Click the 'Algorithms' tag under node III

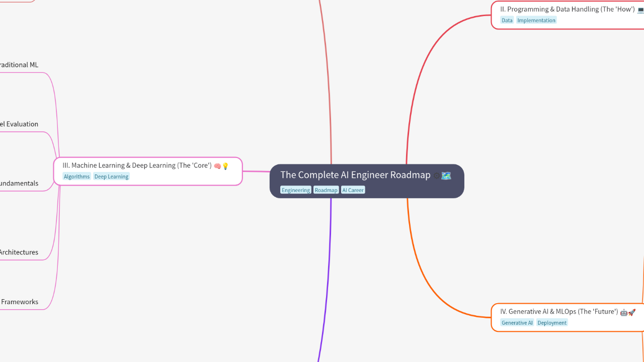point(76,176)
